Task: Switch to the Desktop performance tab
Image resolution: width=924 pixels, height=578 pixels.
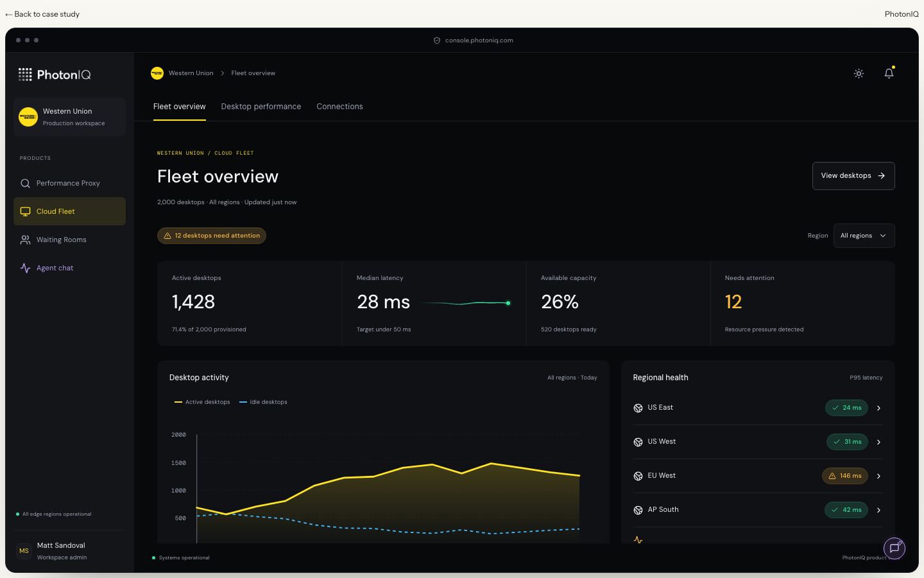Action: click(x=261, y=107)
